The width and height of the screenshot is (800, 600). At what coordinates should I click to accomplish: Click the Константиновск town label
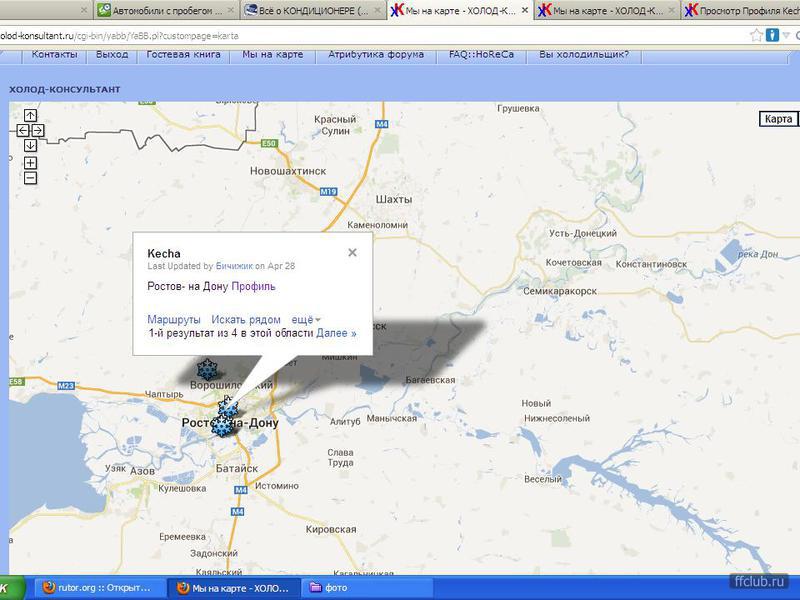[652, 264]
